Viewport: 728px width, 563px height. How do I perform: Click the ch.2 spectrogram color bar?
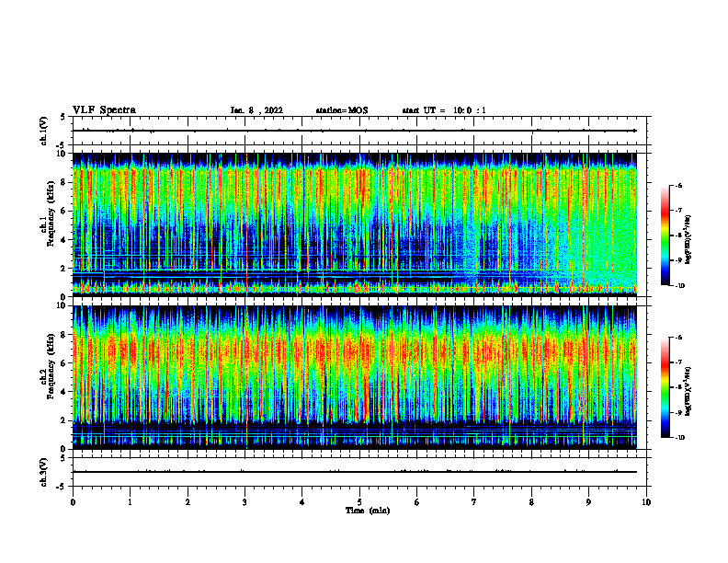pos(665,387)
